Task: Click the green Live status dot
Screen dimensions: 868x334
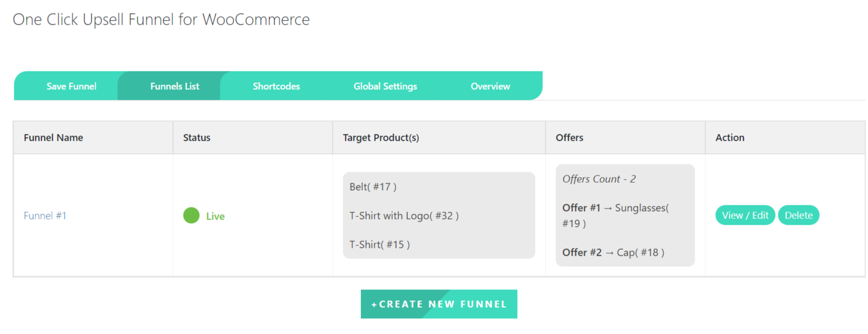Action: pos(191,215)
